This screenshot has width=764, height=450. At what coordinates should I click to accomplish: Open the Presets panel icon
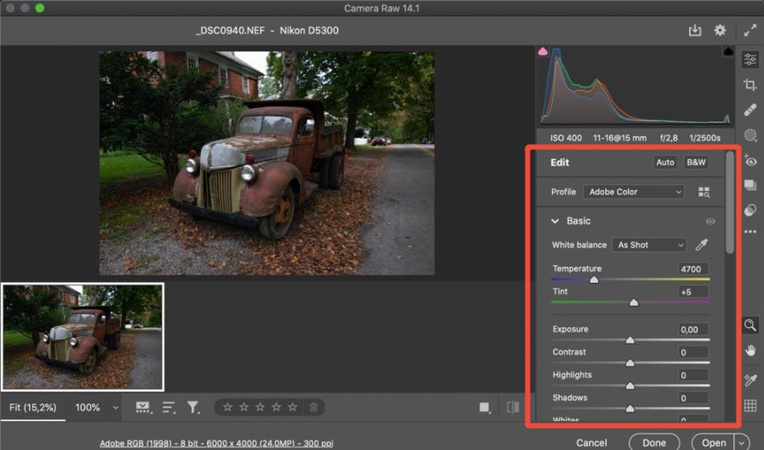[750, 210]
